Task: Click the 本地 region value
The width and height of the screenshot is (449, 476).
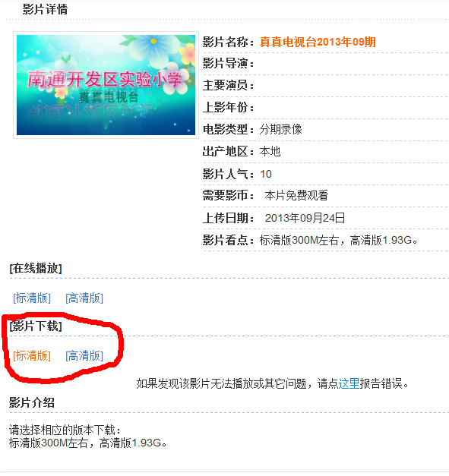Action: (x=270, y=151)
